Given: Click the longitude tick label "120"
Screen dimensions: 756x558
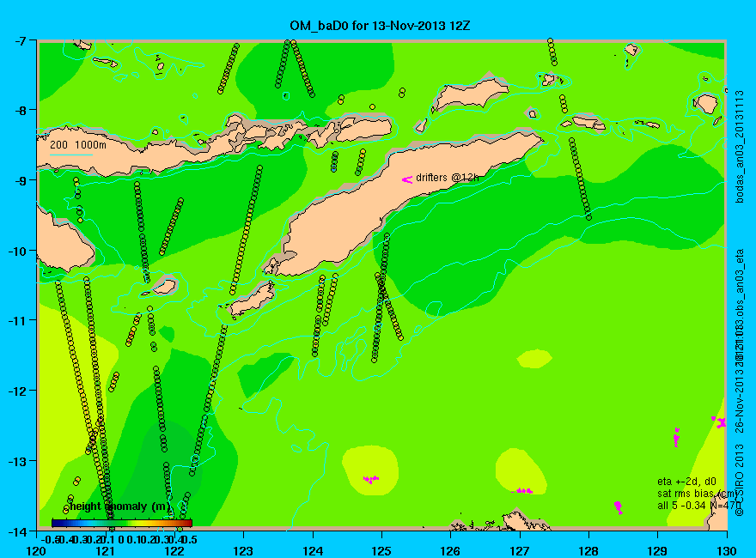Looking at the screenshot, I should (x=37, y=550).
